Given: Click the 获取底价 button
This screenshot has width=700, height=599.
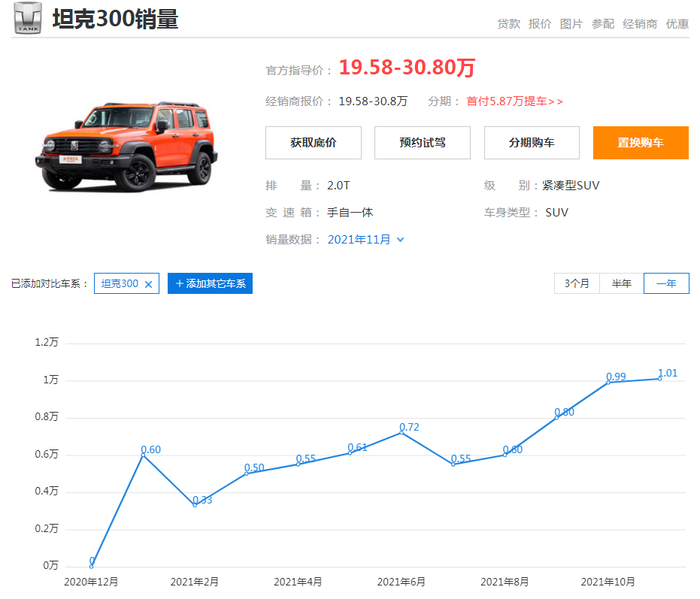Looking at the screenshot, I should click(314, 143).
